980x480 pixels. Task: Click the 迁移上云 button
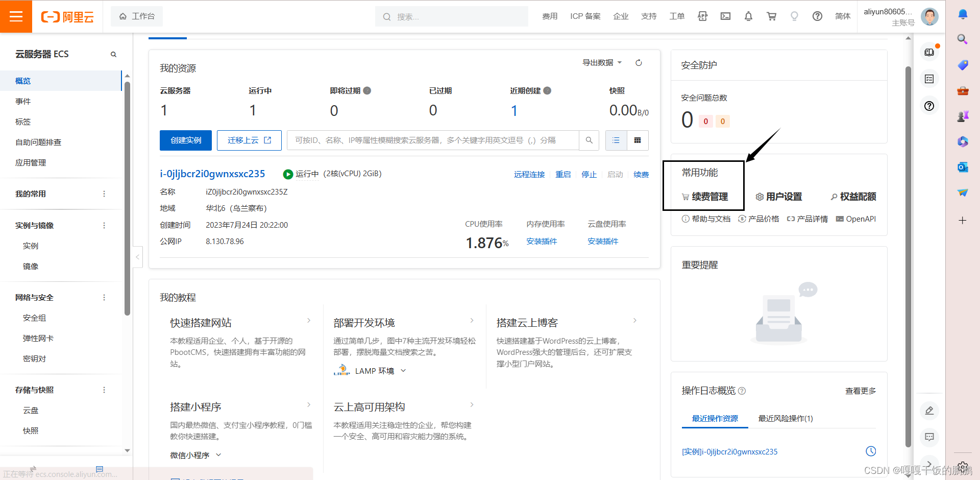pyautogui.click(x=249, y=140)
